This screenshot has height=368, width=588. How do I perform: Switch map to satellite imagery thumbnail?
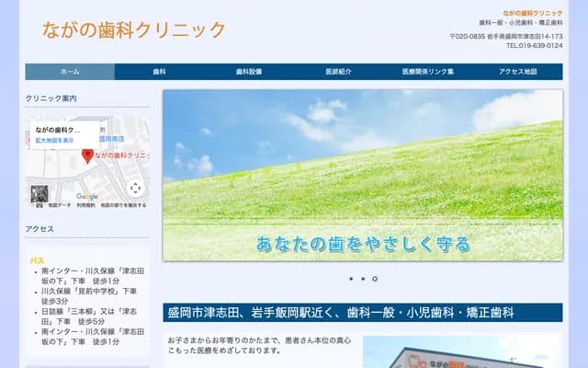tap(39, 194)
